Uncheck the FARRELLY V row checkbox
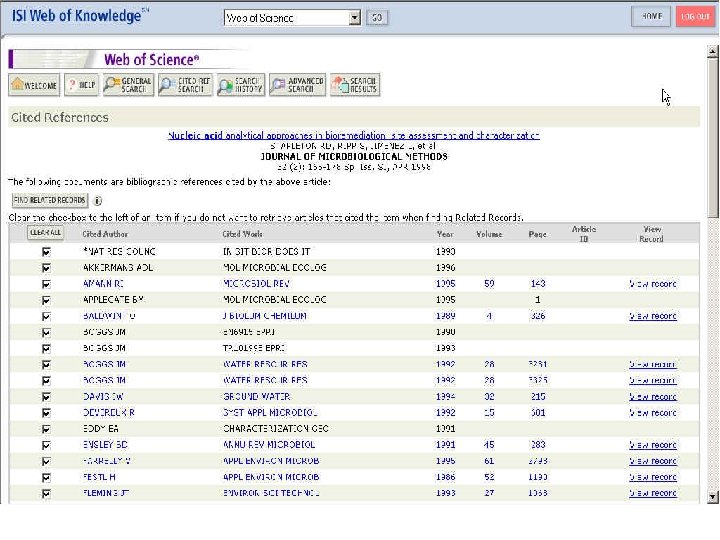This screenshot has height=540, width=720. click(46, 461)
